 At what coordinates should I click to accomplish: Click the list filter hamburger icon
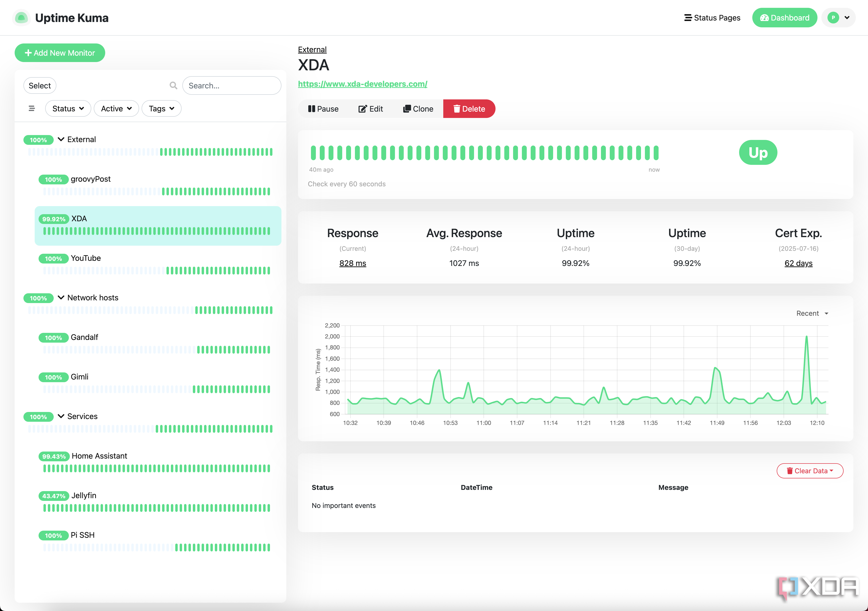(32, 109)
